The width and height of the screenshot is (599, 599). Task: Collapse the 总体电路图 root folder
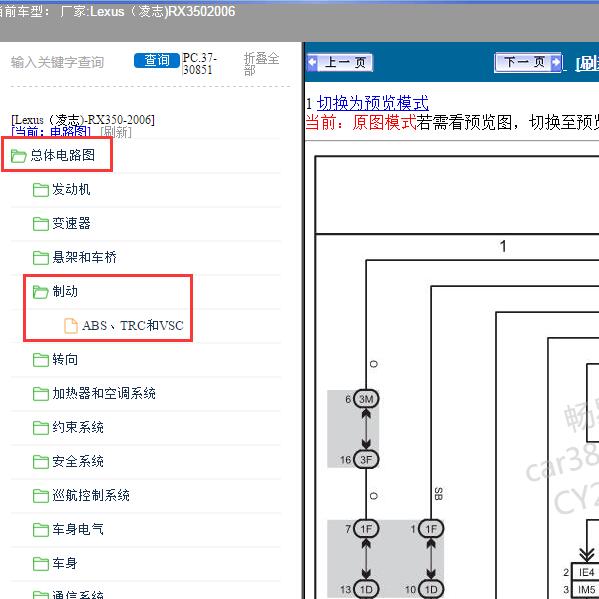pyautogui.click(x=63, y=155)
